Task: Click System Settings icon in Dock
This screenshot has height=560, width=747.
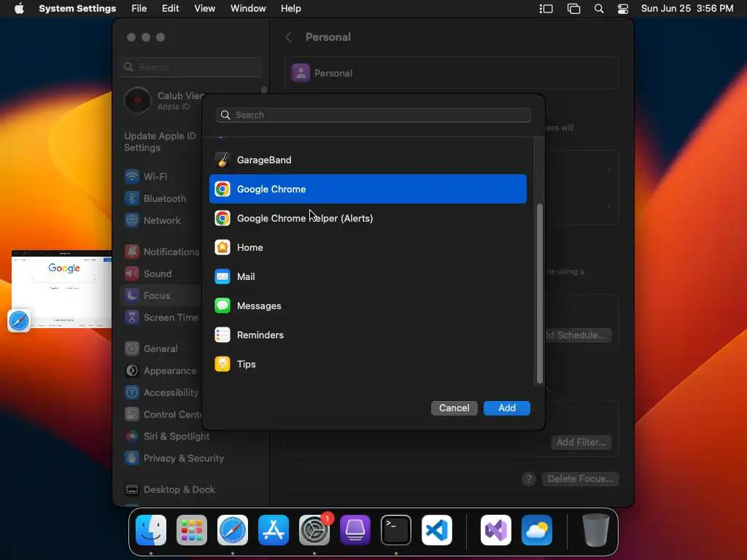Action: coord(314,530)
